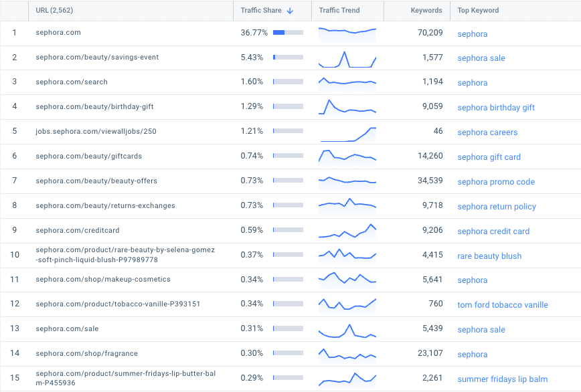The image size is (581, 392).
Task: Sort by the Traffic Trend column header
Action: click(x=339, y=10)
